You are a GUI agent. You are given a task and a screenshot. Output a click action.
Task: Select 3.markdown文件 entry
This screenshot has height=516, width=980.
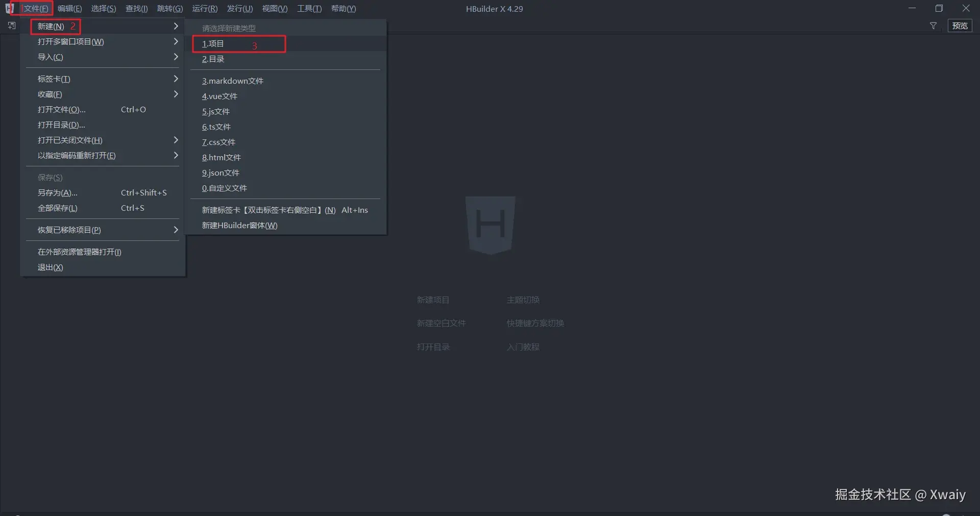pyautogui.click(x=285, y=81)
